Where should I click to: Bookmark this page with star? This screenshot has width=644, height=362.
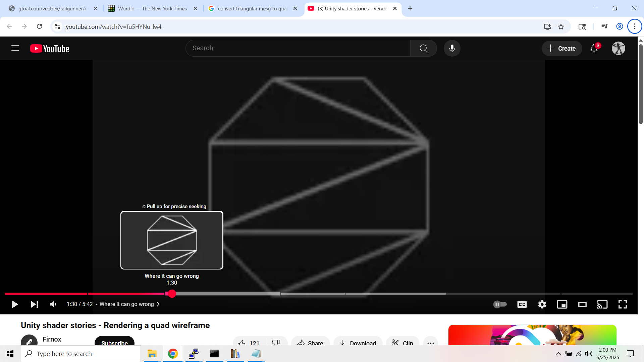coord(561,27)
